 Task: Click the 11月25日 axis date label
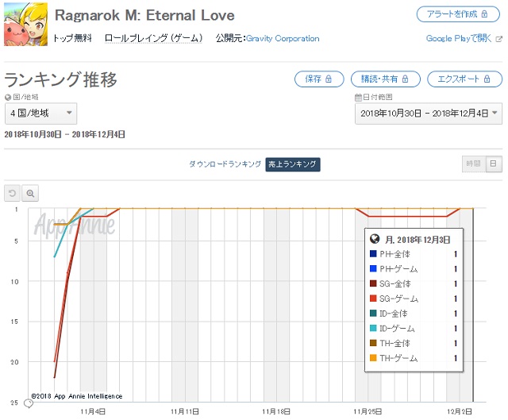(x=368, y=411)
